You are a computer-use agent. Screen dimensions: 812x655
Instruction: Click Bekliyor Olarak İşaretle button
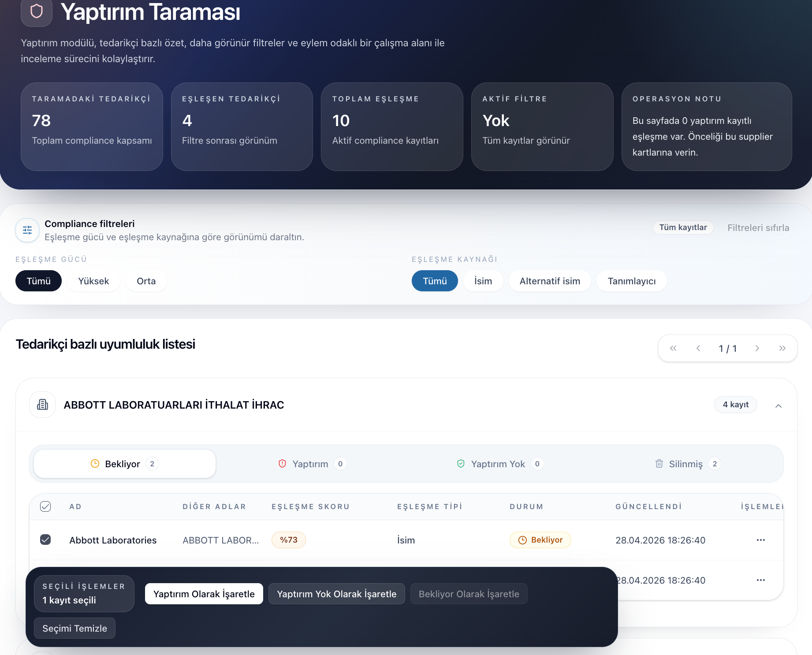point(469,594)
